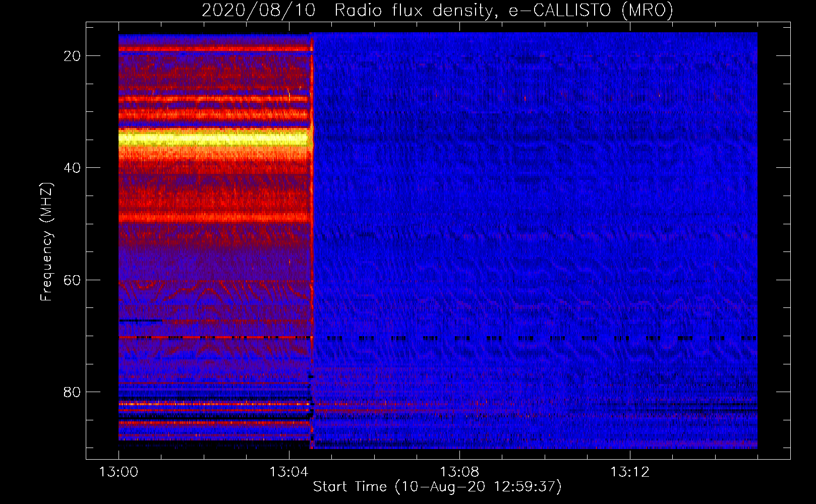Click the 'Frequency (MHZ)' axis label
This screenshot has width=816, height=504.
point(46,242)
